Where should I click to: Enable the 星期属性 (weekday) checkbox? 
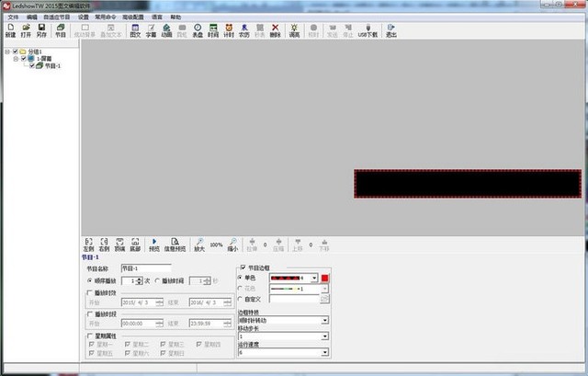[90, 336]
